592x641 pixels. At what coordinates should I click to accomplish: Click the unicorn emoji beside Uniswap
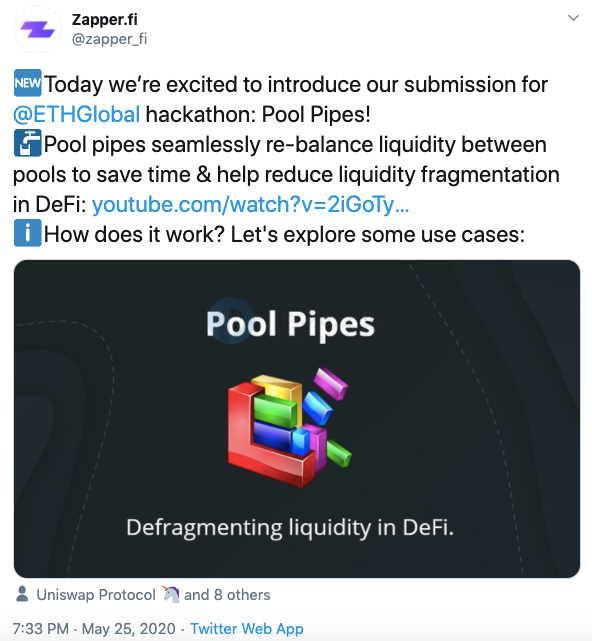point(170,594)
